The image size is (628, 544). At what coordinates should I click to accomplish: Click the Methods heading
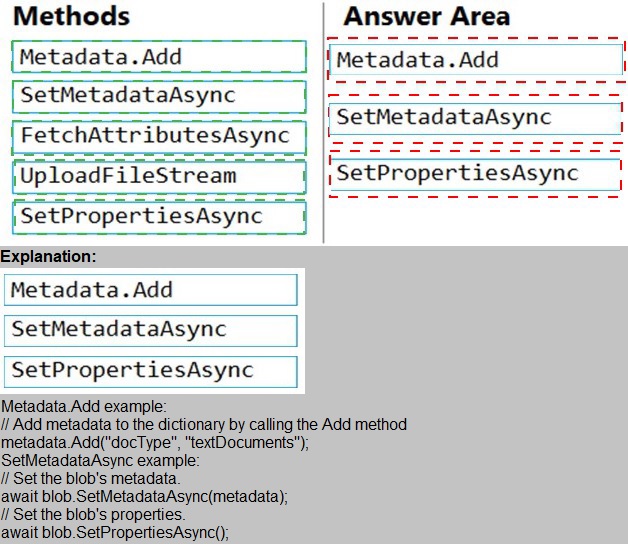tap(71, 17)
